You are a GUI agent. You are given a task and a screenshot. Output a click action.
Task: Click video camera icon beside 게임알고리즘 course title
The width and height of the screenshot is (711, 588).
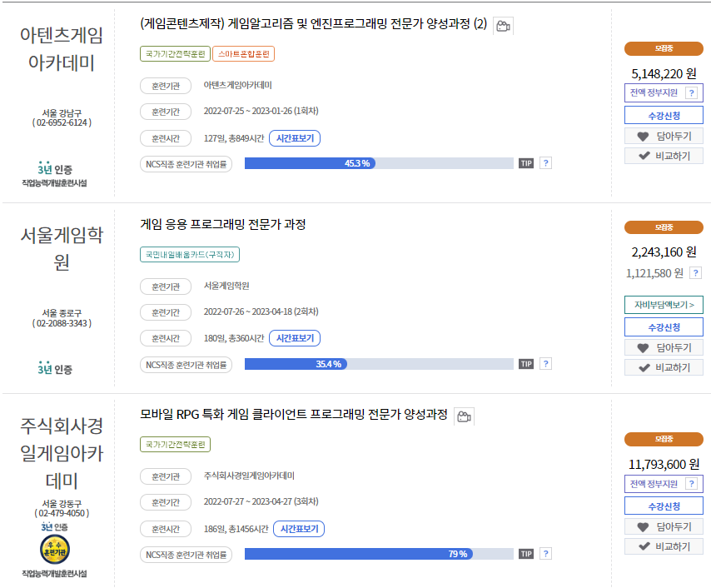click(503, 26)
